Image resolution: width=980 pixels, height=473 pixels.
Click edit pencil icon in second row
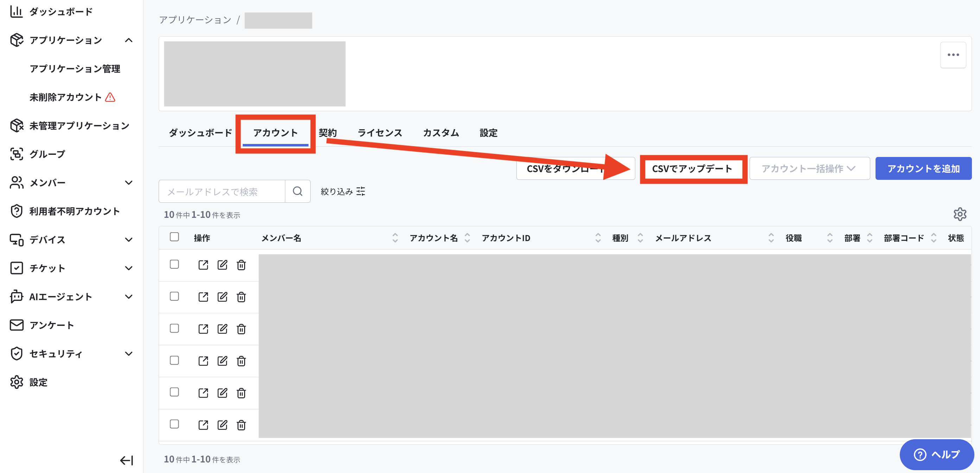(222, 297)
